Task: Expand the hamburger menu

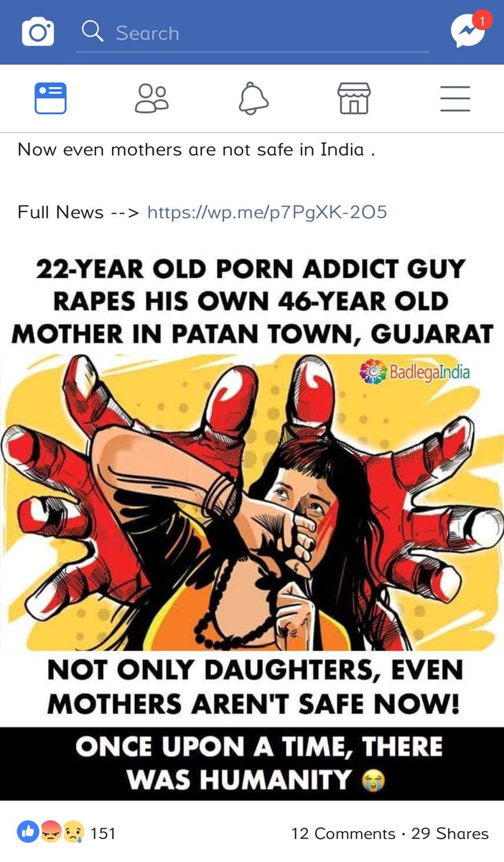Action: pos(455,98)
